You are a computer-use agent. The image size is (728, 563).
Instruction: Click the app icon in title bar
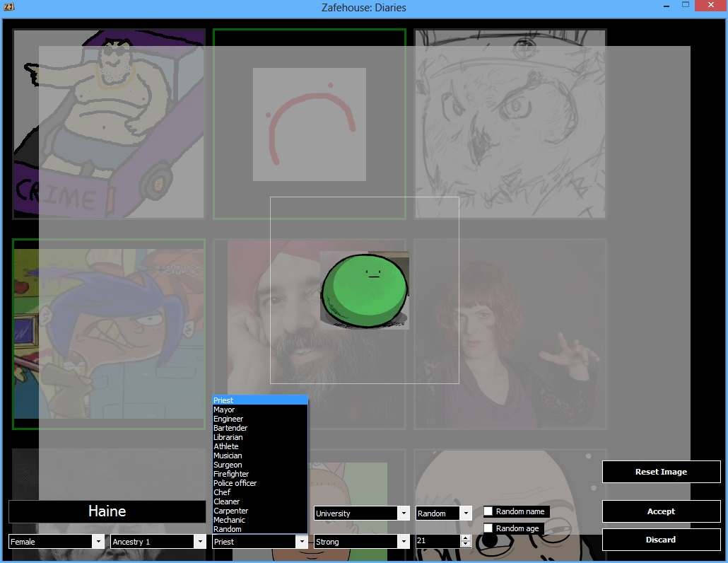(9, 8)
